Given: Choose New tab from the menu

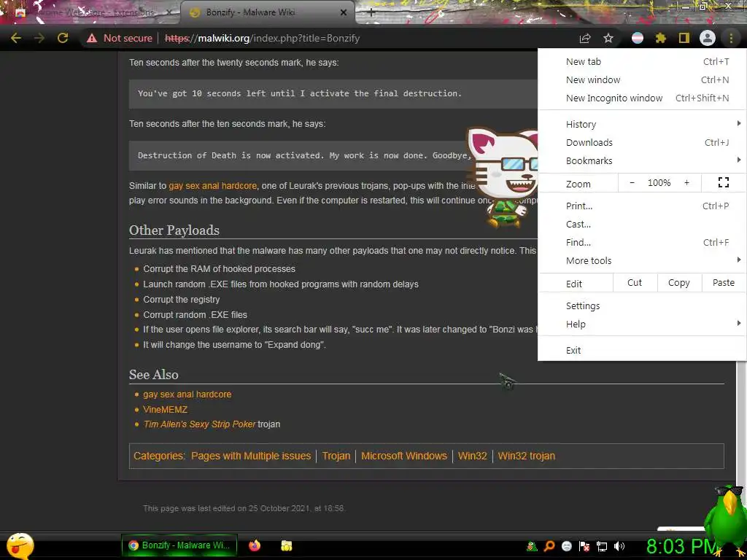Looking at the screenshot, I should [x=642, y=61].
